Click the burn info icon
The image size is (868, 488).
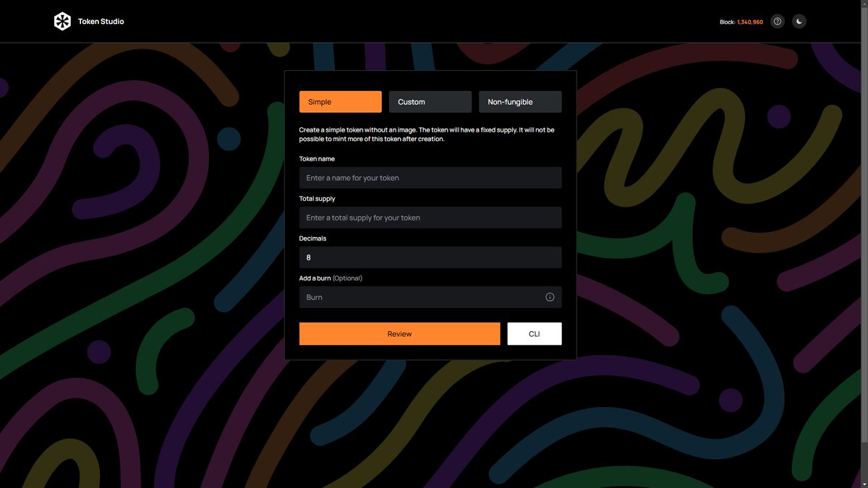550,297
